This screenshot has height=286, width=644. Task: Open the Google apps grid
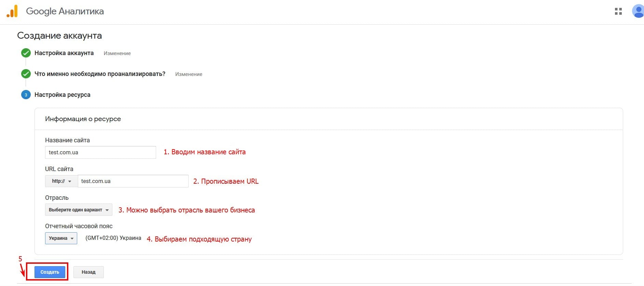click(x=618, y=11)
